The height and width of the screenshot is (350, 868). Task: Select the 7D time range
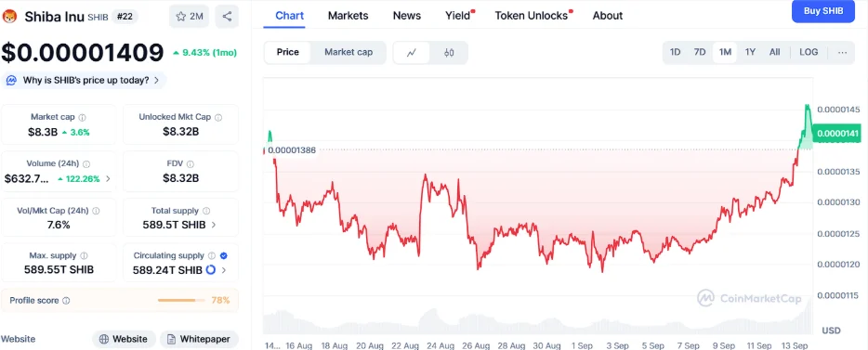click(700, 53)
